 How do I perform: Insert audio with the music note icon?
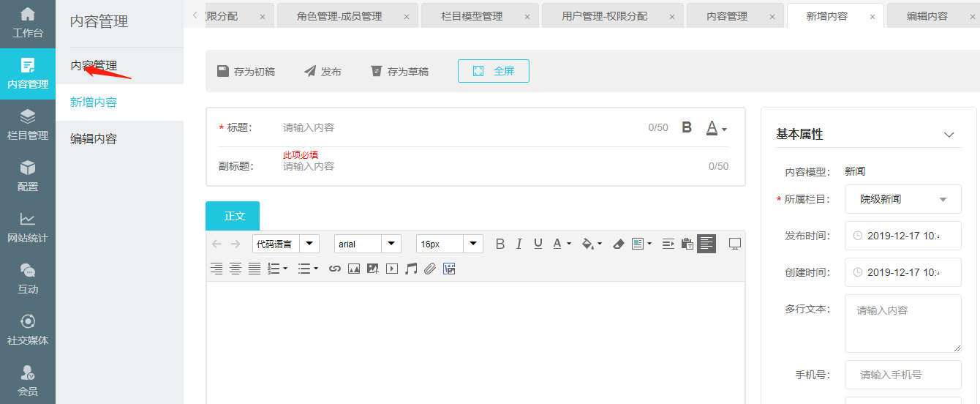(x=411, y=269)
